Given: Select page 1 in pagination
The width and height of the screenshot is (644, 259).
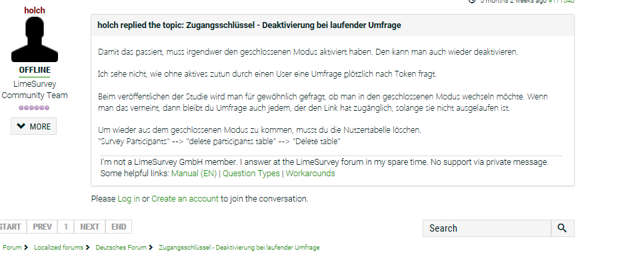Looking at the screenshot, I should 66,226.
